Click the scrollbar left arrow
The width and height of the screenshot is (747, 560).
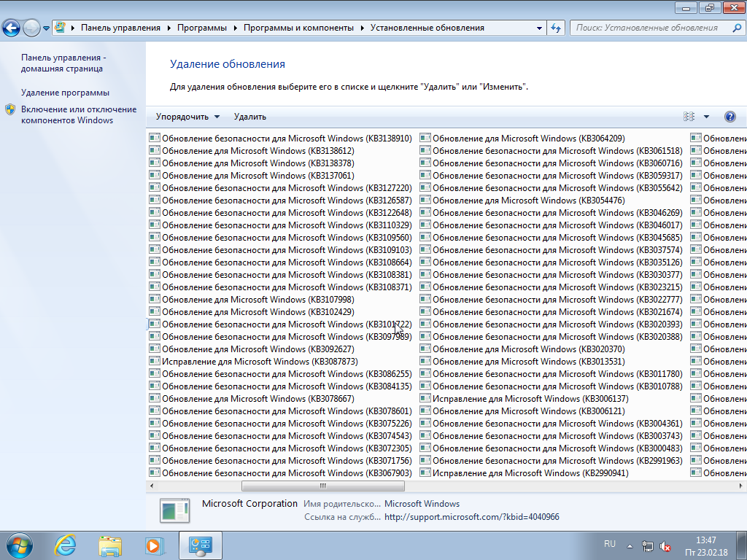click(x=152, y=486)
